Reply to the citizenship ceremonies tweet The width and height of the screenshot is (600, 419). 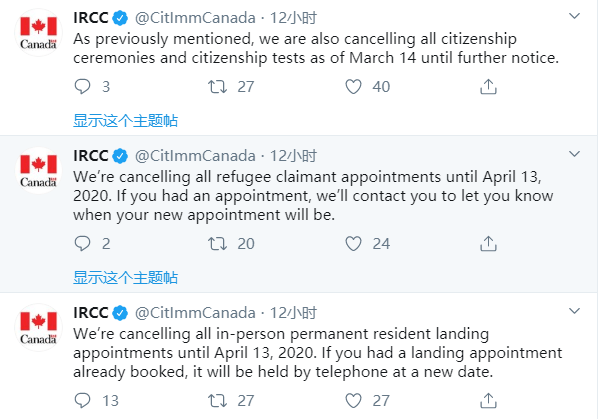coord(83,87)
